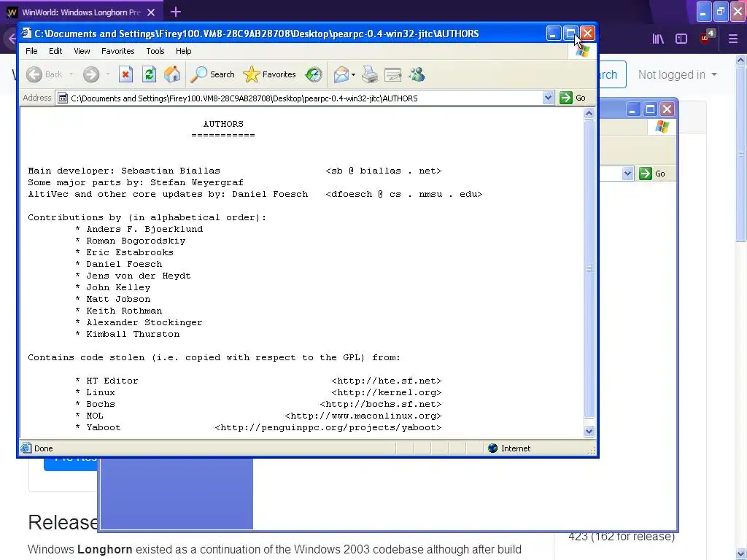Viewport: 747px width, 560px height.
Task: Click the Yaboot list entry
Action: click(x=104, y=427)
